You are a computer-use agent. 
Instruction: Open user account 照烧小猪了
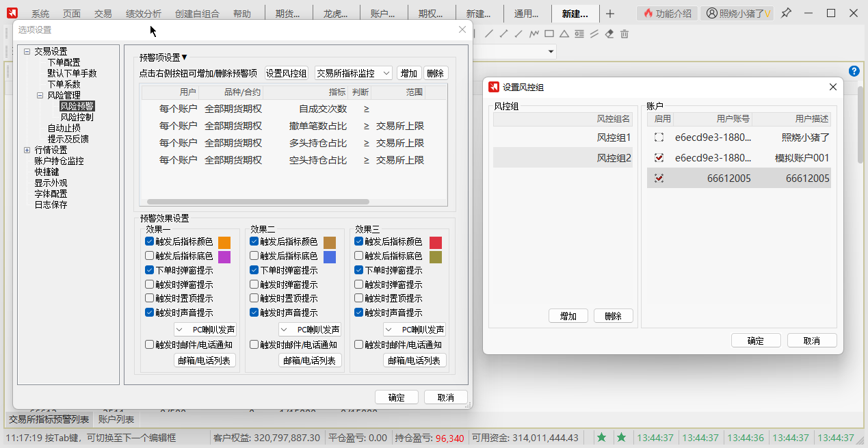[738, 13]
